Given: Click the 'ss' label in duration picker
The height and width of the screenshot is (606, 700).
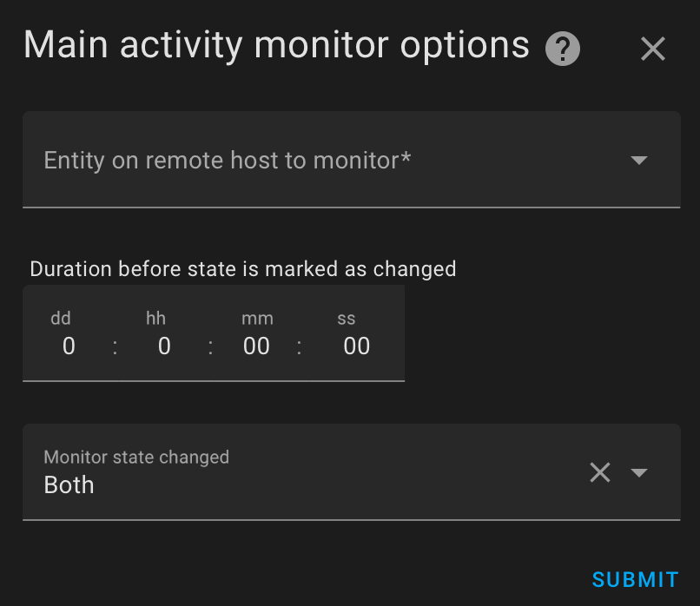Looking at the screenshot, I should [346, 319].
